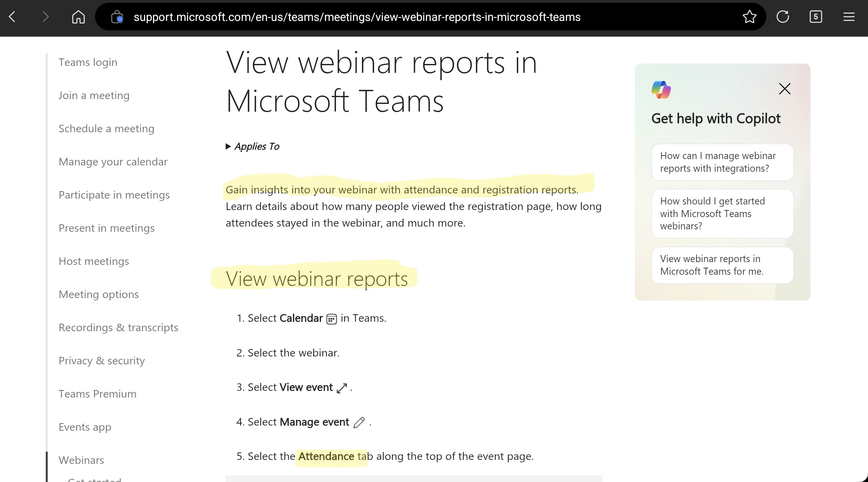
Task: Go to Teams Premium in sidebar
Action: pos(97,394)
